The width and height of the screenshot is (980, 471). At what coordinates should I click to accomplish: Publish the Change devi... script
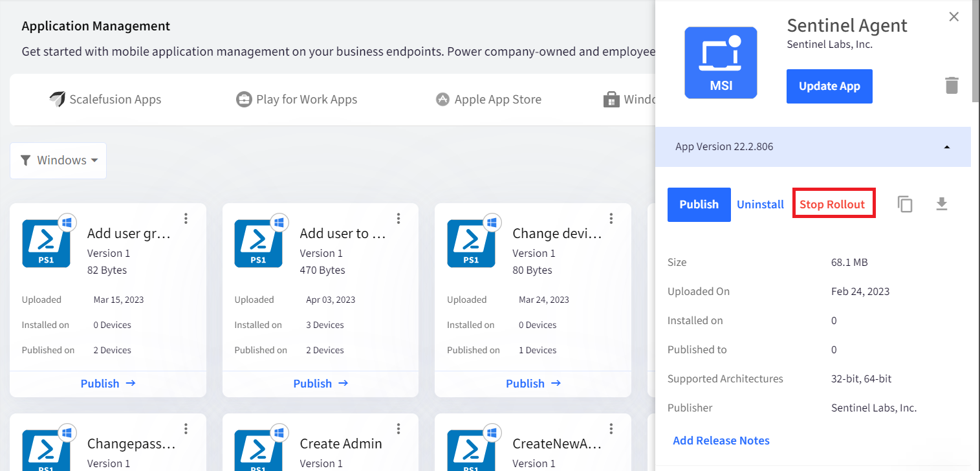[533, 384]
